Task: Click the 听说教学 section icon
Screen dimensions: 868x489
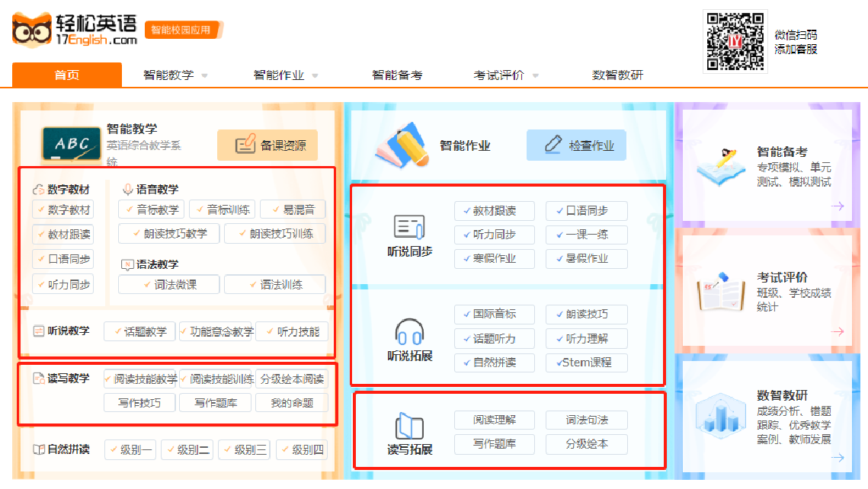Action: tap(39, 331)
